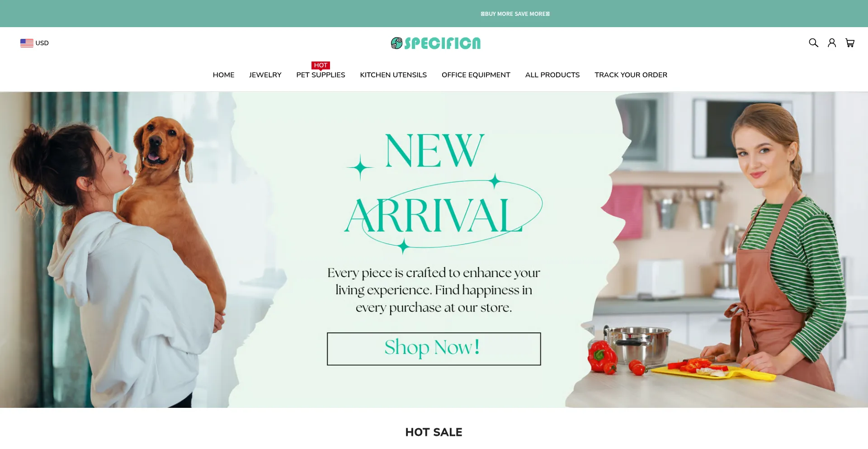
Task: Go to the HOME menu item
Action: 223,75
